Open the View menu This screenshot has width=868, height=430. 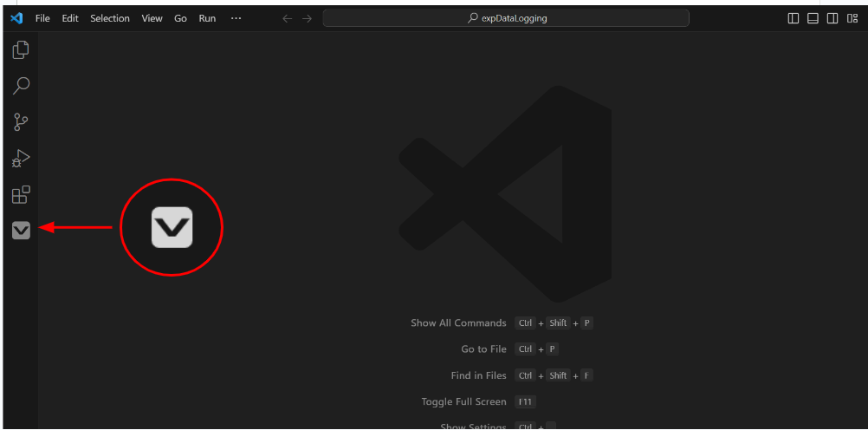152,18
